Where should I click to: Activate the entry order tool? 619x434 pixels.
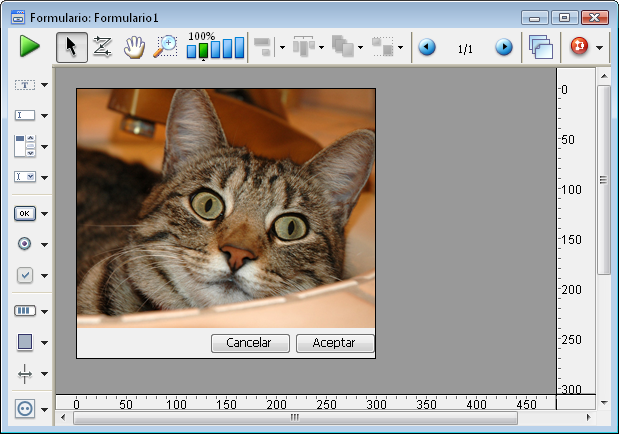pos(102,47)
